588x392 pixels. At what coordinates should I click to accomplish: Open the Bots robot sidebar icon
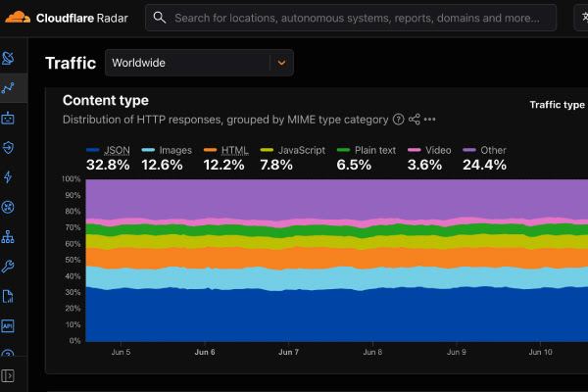point(8,118)
